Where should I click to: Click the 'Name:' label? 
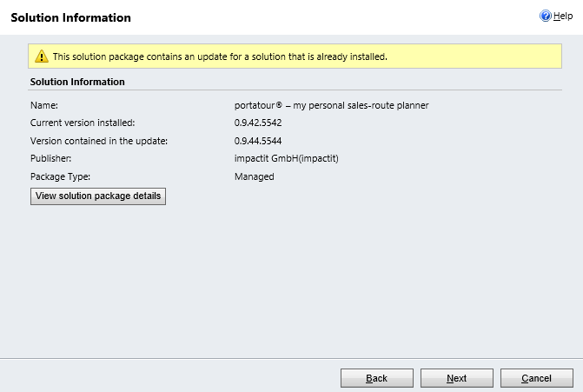tap(44, 106)
